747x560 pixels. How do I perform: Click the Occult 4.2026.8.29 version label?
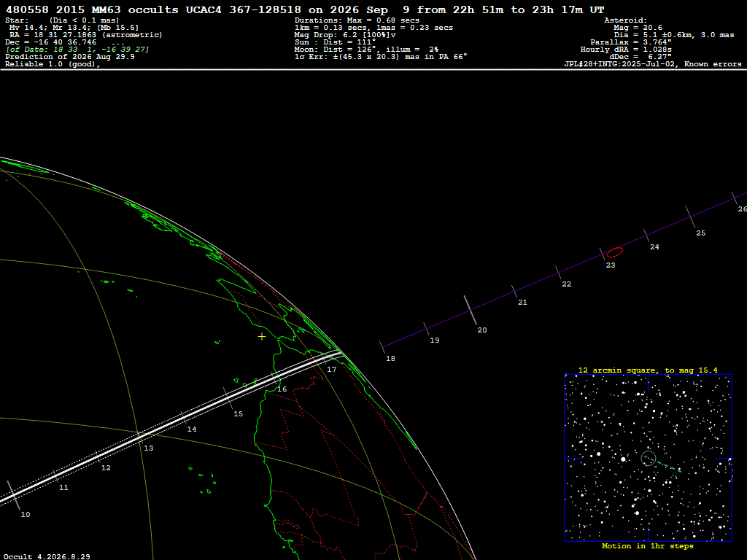click(47, 556)
